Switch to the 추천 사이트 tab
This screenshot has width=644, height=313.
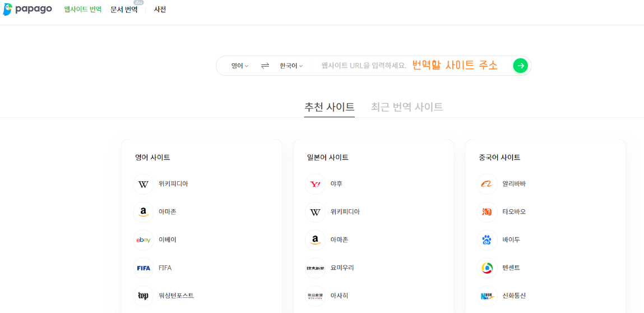(330, 107)
